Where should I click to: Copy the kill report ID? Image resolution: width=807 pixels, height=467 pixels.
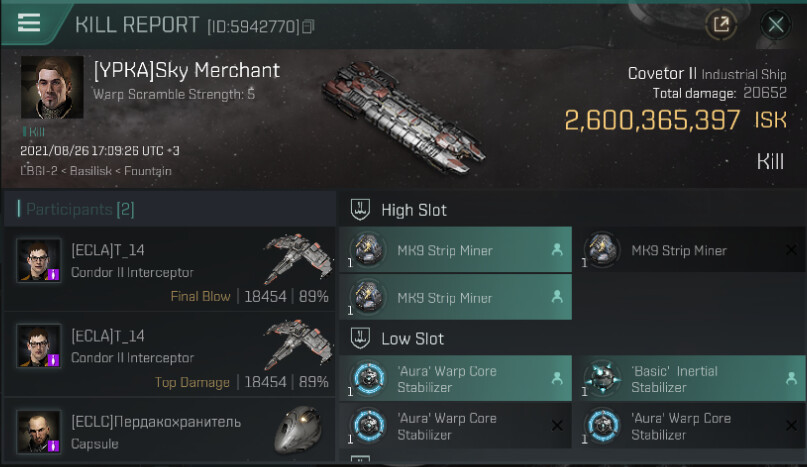[x=308, y=26]
